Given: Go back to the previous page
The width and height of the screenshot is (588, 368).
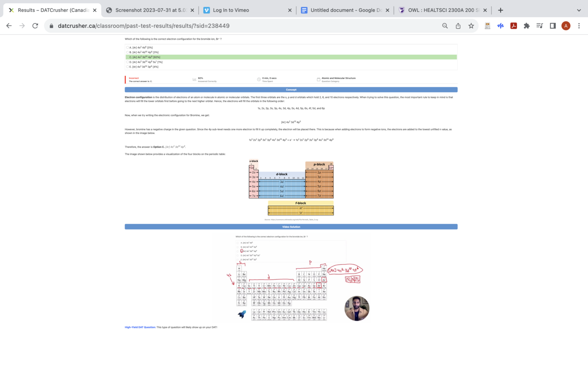Looking at the screenshot, I should (9, 26).
